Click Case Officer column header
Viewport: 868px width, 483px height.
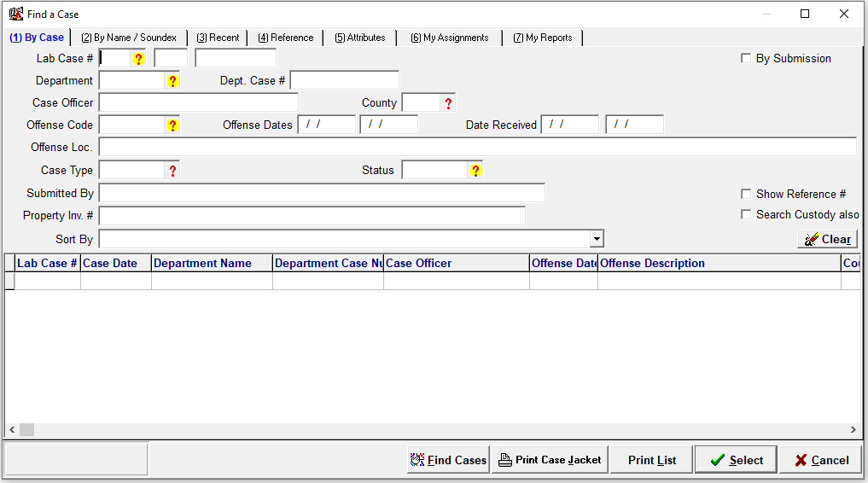(x=457, y=264)
